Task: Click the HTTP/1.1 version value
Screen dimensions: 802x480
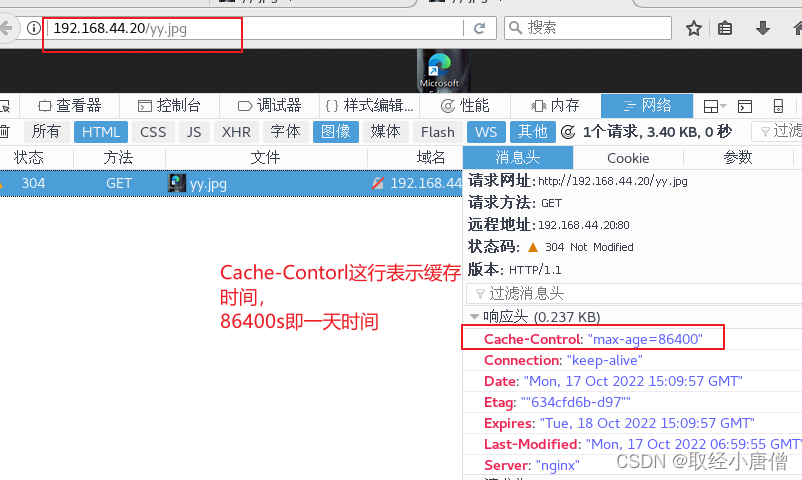Action: [535, 270]
